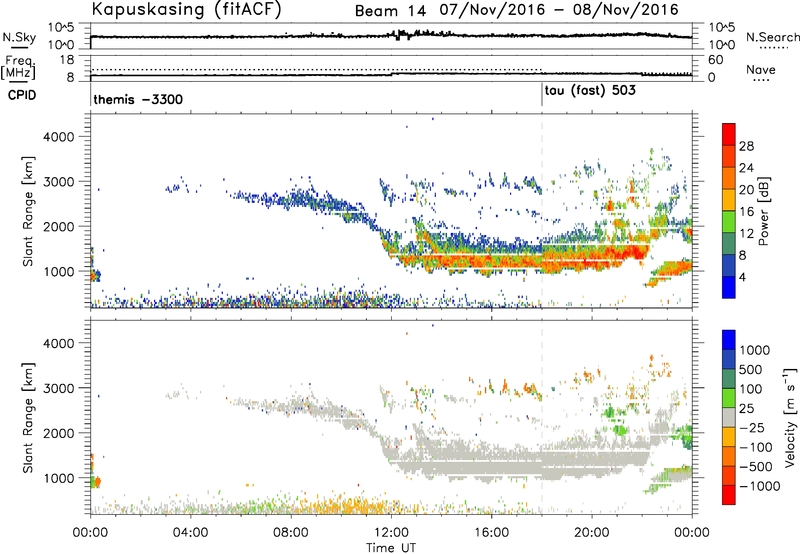Screen dimensions: 800x554
Task: Click the '1000' tick on velocity panel axis
Action: coord(58,478)
